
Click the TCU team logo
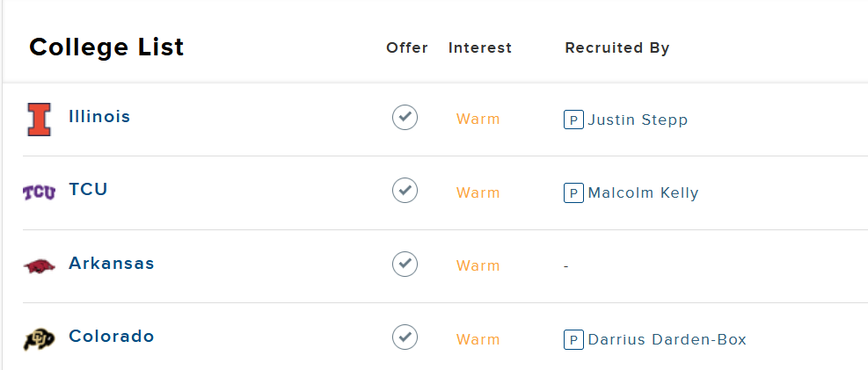pyautogui.click(x=40, y=192)
